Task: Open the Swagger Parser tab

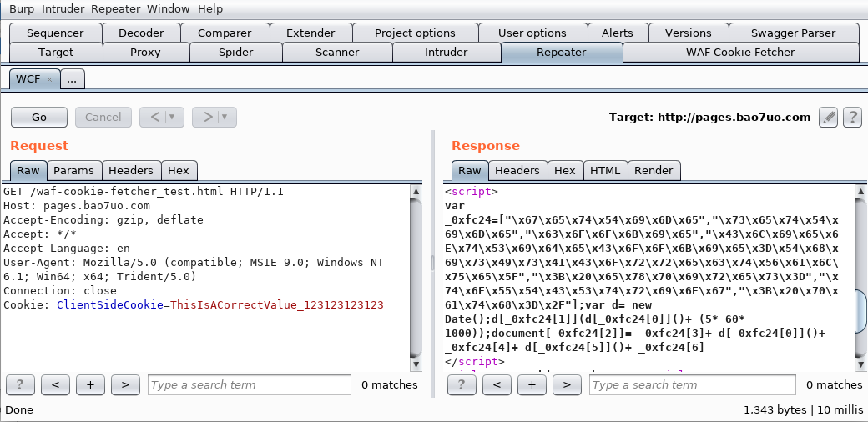Action: tap(793, 33)
